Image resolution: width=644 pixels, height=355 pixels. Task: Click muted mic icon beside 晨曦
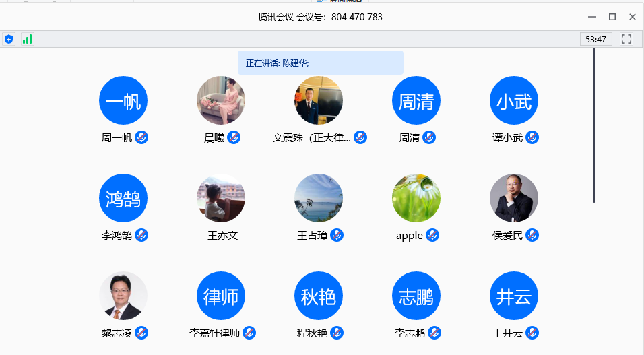tap(234, 137)
